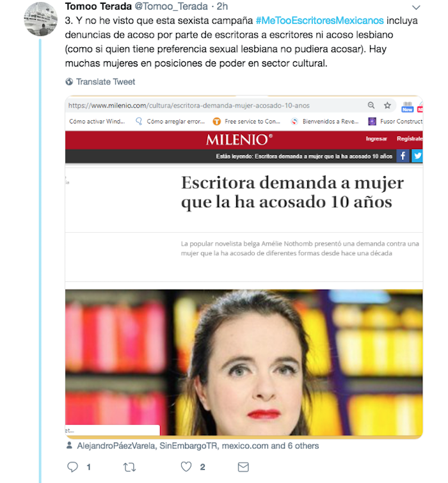Open the tweet options chevron menu
448x483 pixels.
(x=416, y=8)
